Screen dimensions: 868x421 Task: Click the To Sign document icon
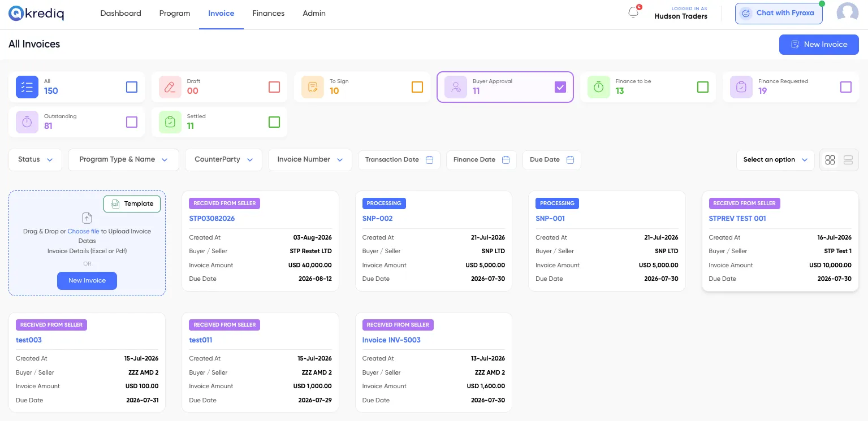pyautogui.click(x=313, y=87)
